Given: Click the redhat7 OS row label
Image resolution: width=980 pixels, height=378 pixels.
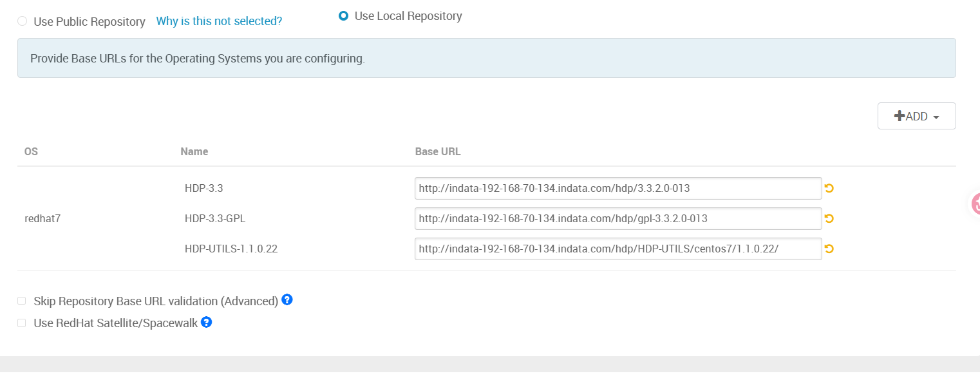Looking at the screenshot, I should pos(42,219).
